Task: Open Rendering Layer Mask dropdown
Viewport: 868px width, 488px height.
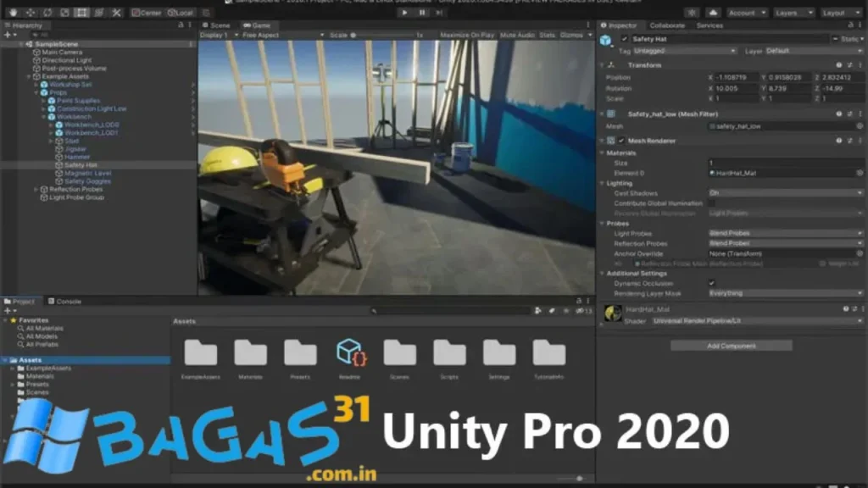Action: [x=786, y=292]
